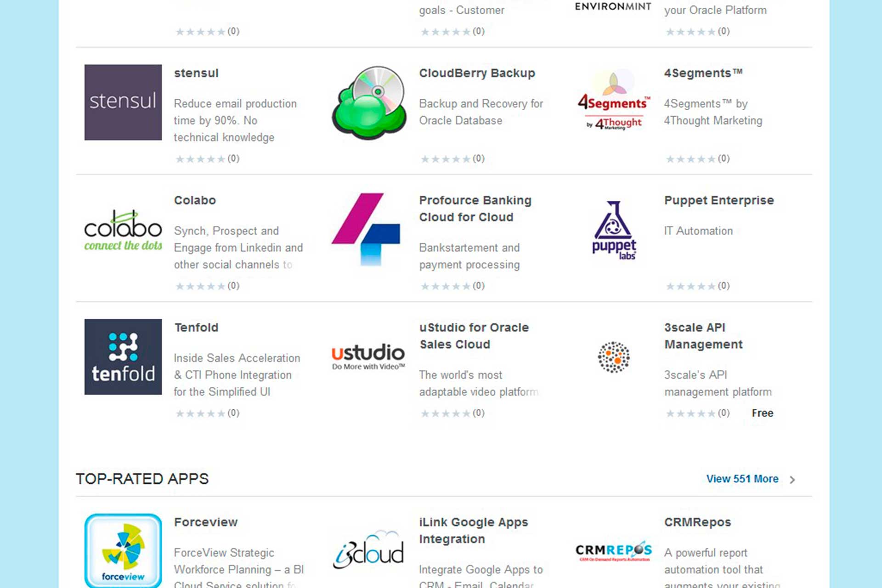Open the 3scale API Management title
Viewport: 882px width, 588px height.
click(703, 336)
